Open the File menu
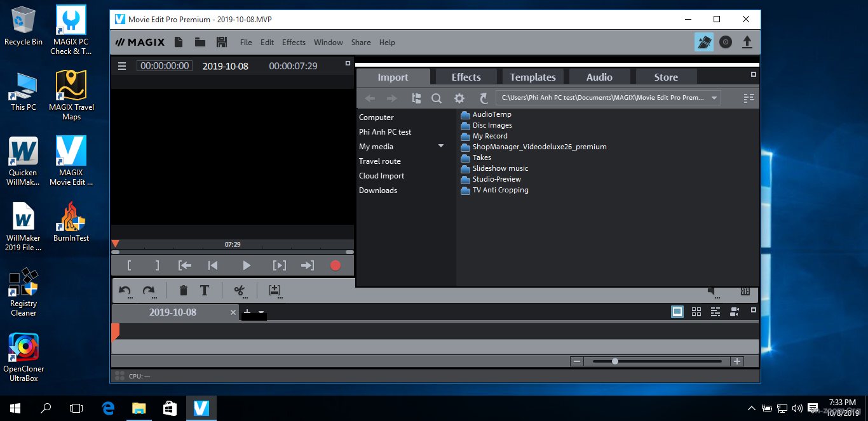Viewport: 868px width, 421px height. pyautogui.click(x=246, y=43)
